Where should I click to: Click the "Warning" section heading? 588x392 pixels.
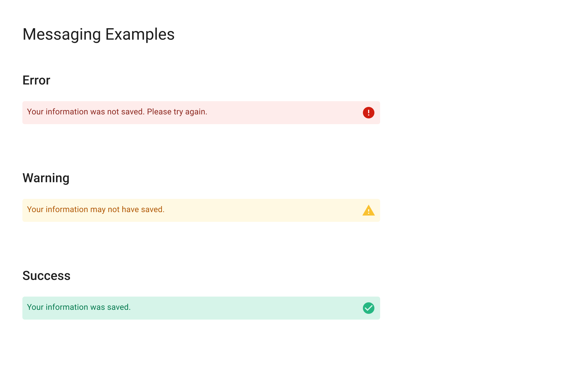(x=46, y=178)
